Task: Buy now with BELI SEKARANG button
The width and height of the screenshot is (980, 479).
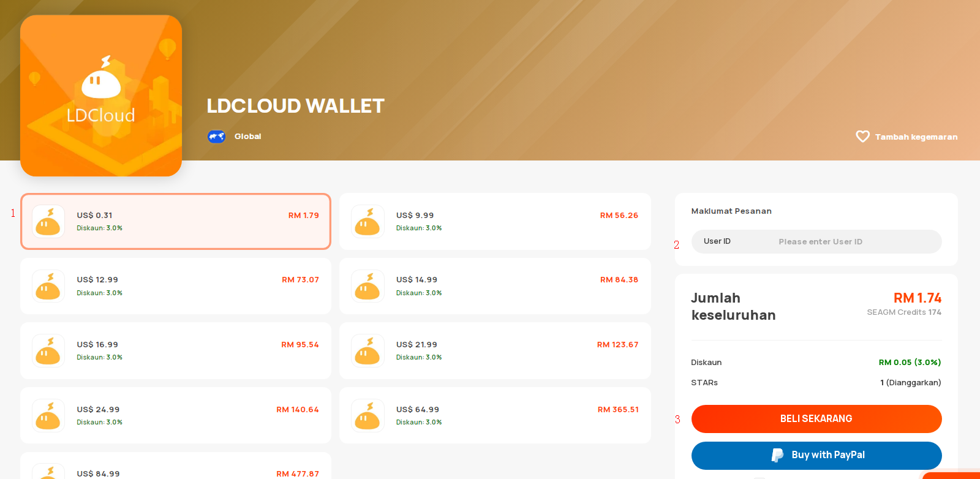Action: (816, 419)
